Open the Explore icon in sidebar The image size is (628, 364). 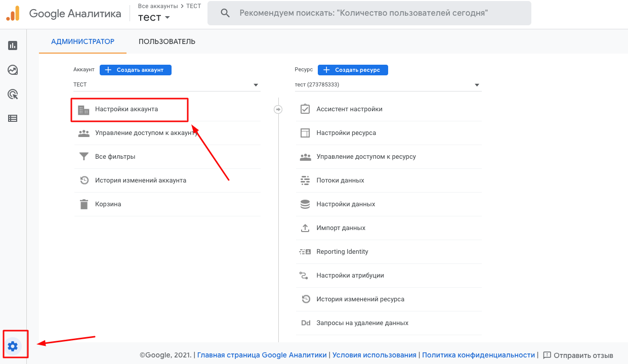click(13, 70)
